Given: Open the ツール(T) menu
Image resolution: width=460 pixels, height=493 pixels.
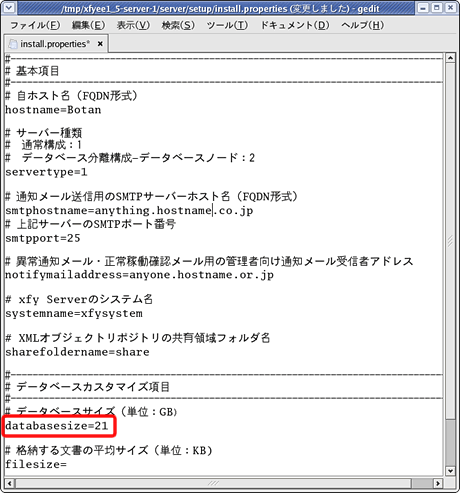Looking at the screenshot, I should [227, 25].
